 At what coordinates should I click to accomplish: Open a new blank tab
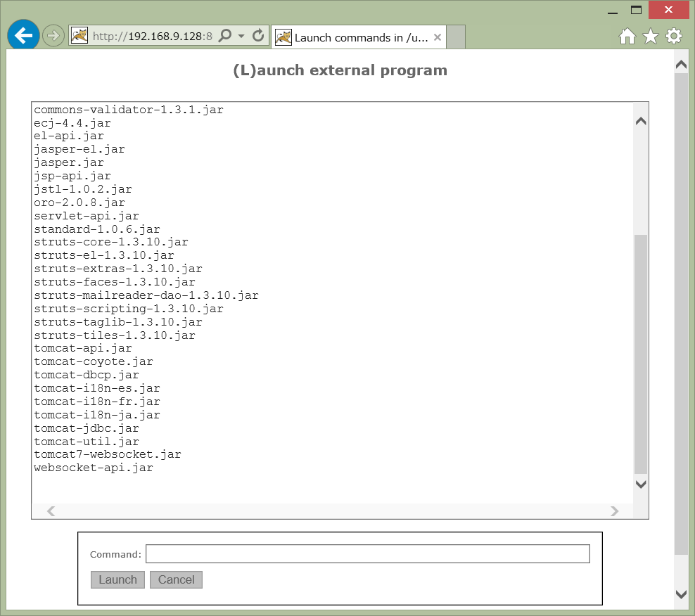coord(456,37)
